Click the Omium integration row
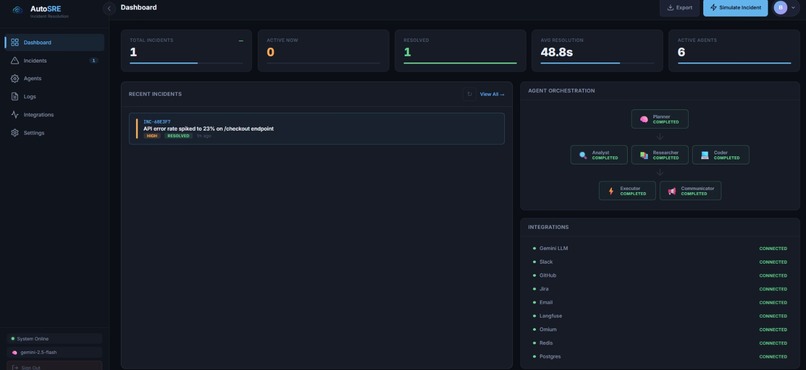Screen dimensions: 806x370 click(660, 329)
